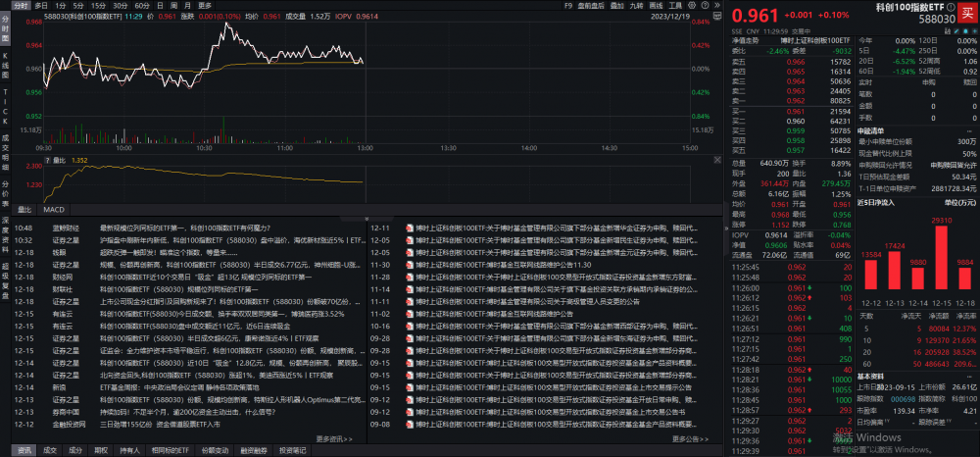Switch to 投资笔记 bottom tab
Viewport: 980px width, 457px height.
(292, 450)
